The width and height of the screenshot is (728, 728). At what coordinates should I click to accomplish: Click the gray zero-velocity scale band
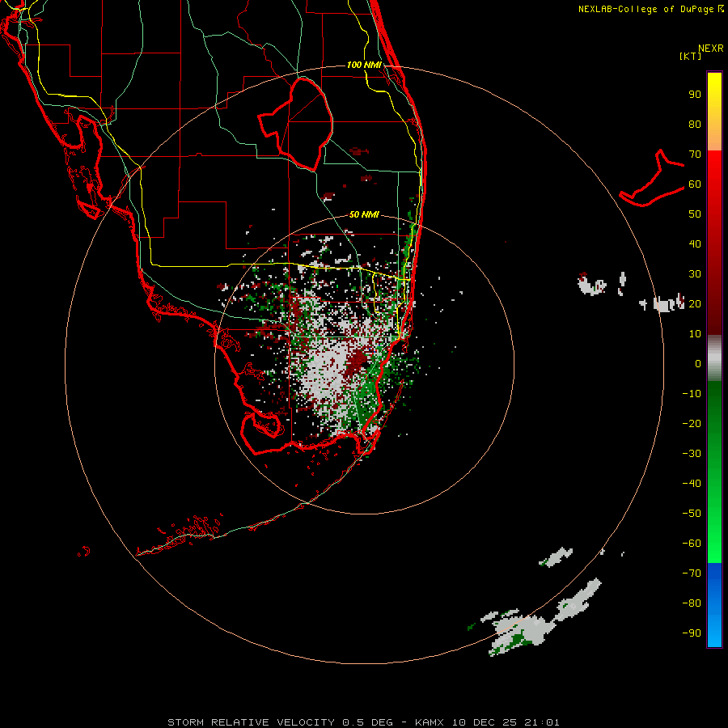click(x=714, y=358)
